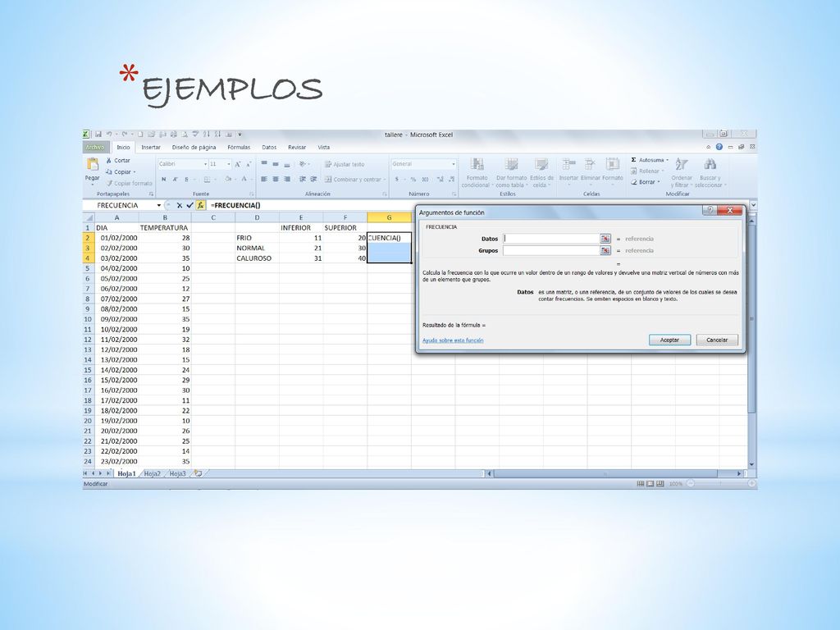Open the Vista ribbon tab

tap(323, 148)
